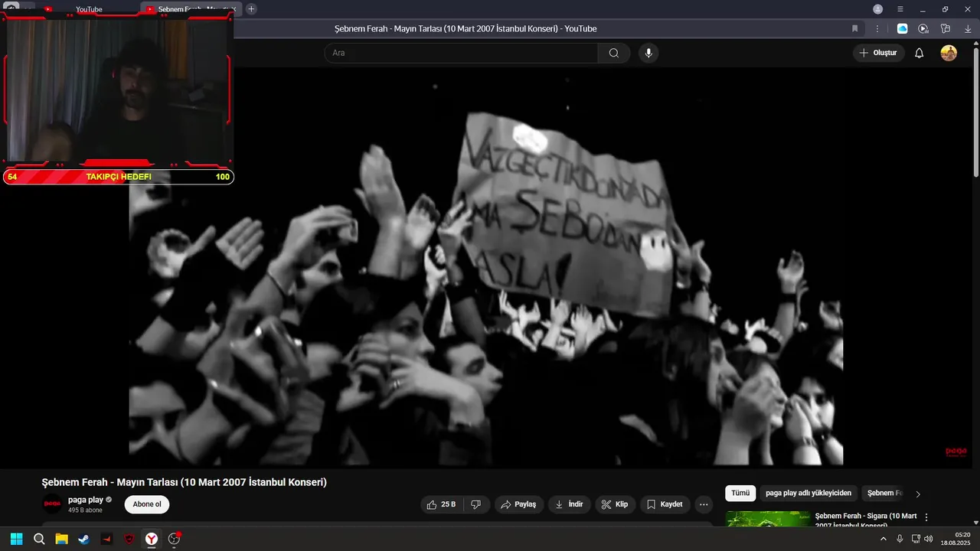Click the page title in address bar
The image size is (980, 551).
click(465, 28)
